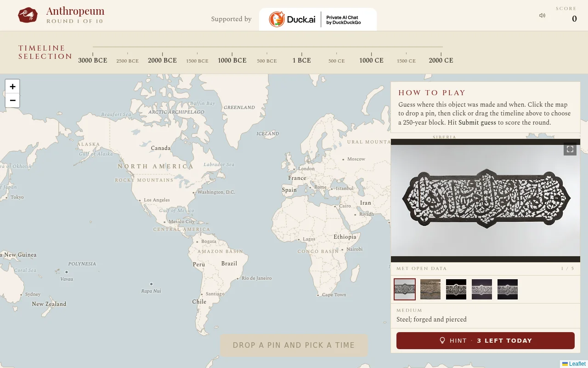This screenshot has height=368, width=588.
Task: Pick 500 BCE on the timeline
Action: (x=267, y=61)
